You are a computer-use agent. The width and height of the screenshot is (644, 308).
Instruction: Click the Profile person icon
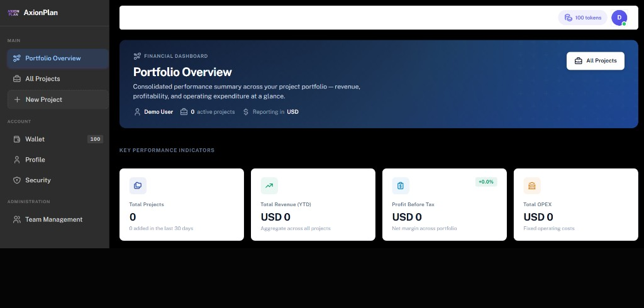(x=17, y=160)
